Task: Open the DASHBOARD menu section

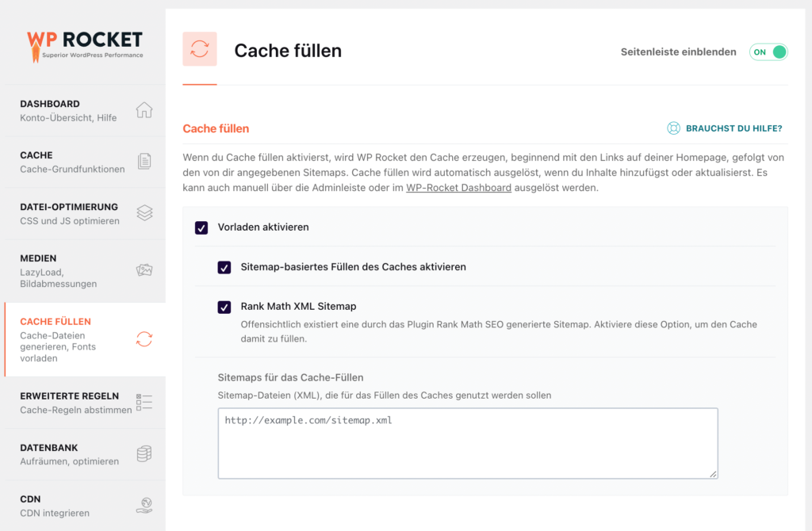Action: click(x=85, y=110)
